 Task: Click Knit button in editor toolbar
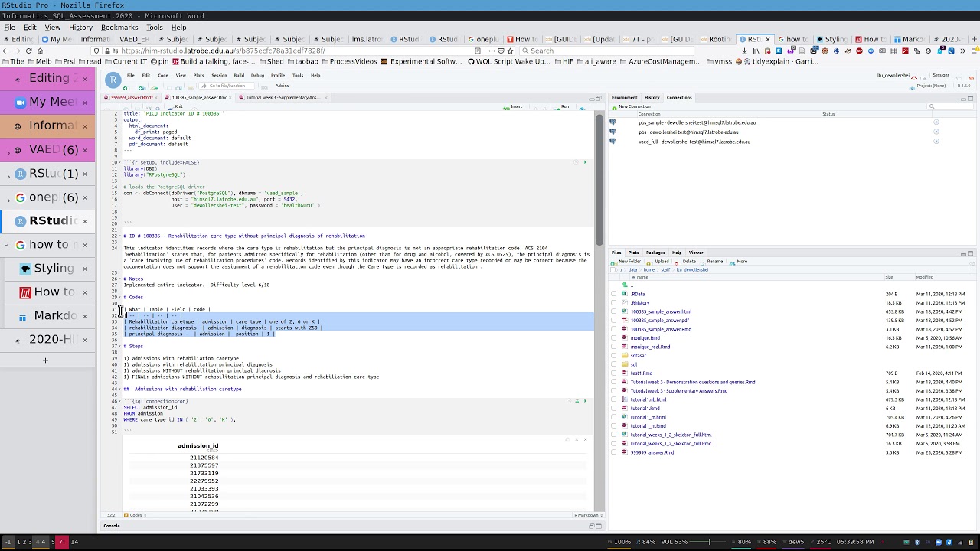(x=178, y=106)
